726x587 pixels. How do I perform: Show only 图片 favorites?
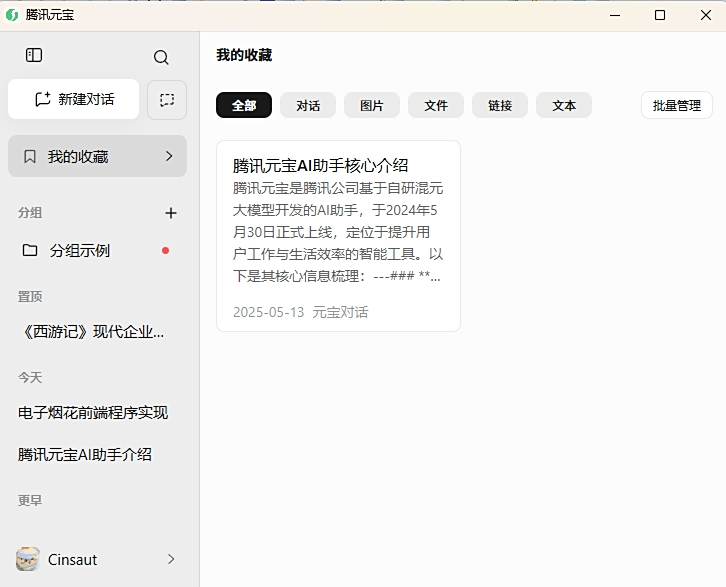[x=372, y=105]
